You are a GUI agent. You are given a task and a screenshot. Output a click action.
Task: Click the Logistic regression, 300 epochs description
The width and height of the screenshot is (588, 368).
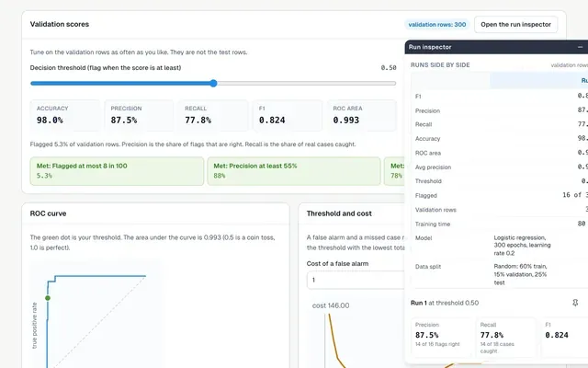pyautogui.click(x=522, y=246)
